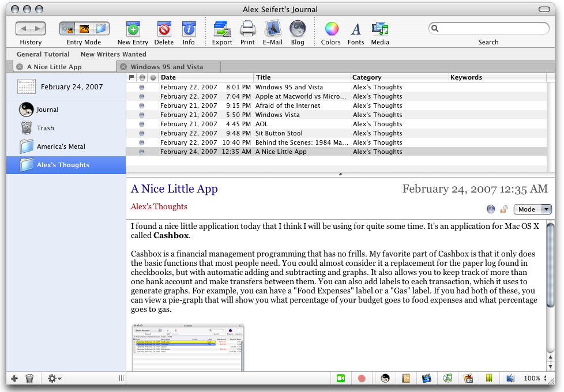Toggle the entry's padlock icon
This screenshot has width=564, height=392.
pos(504,210)
